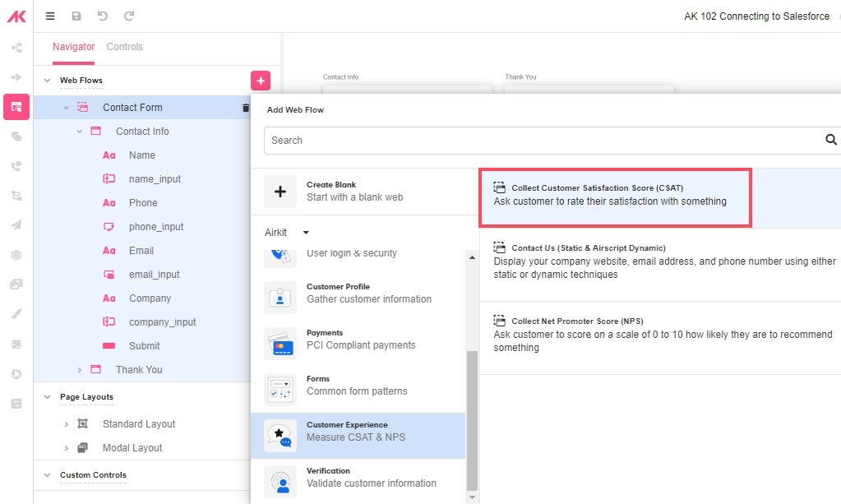Viewport: 841px width, 504px height.
Task: Collapse the Contact Info tree node
Action: (x=80, y=132)
